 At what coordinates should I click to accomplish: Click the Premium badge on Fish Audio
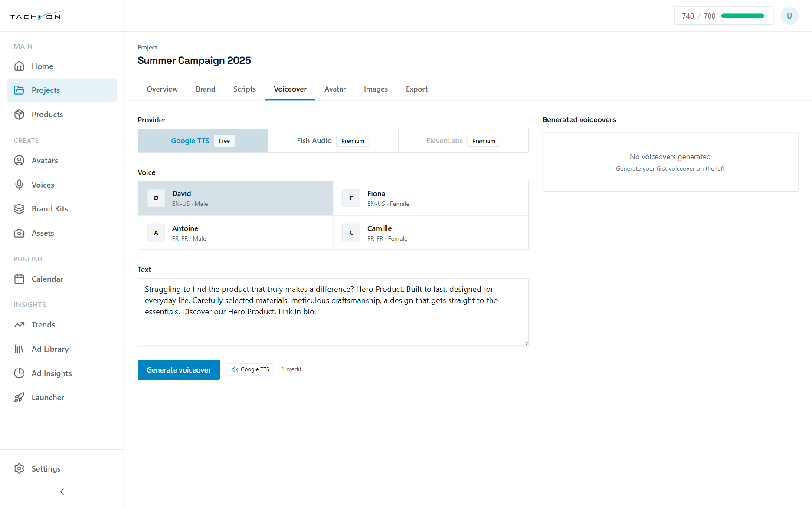coord(353,141)
